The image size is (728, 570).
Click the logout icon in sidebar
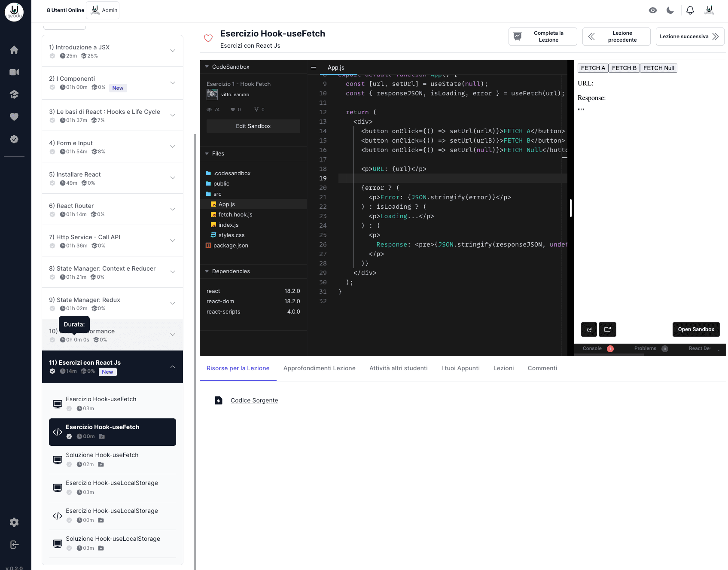click(14, 545)
